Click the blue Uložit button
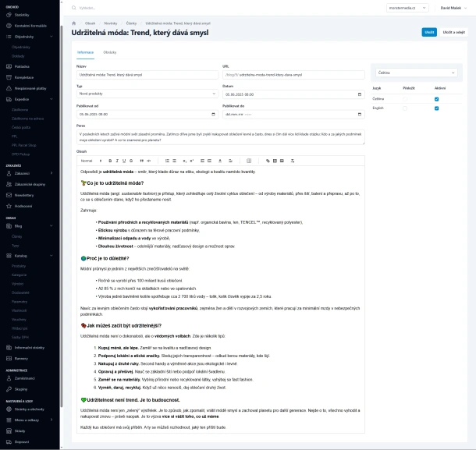The image size is (476, 450). (x=428, y=32)
